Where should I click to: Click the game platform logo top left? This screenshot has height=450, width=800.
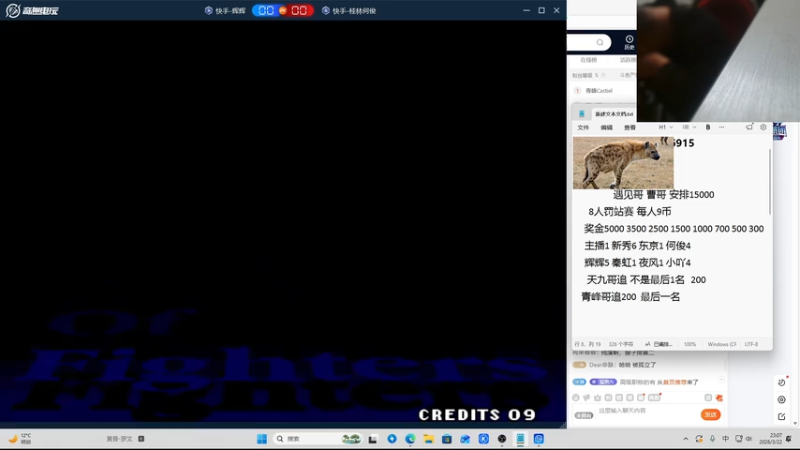32,10
